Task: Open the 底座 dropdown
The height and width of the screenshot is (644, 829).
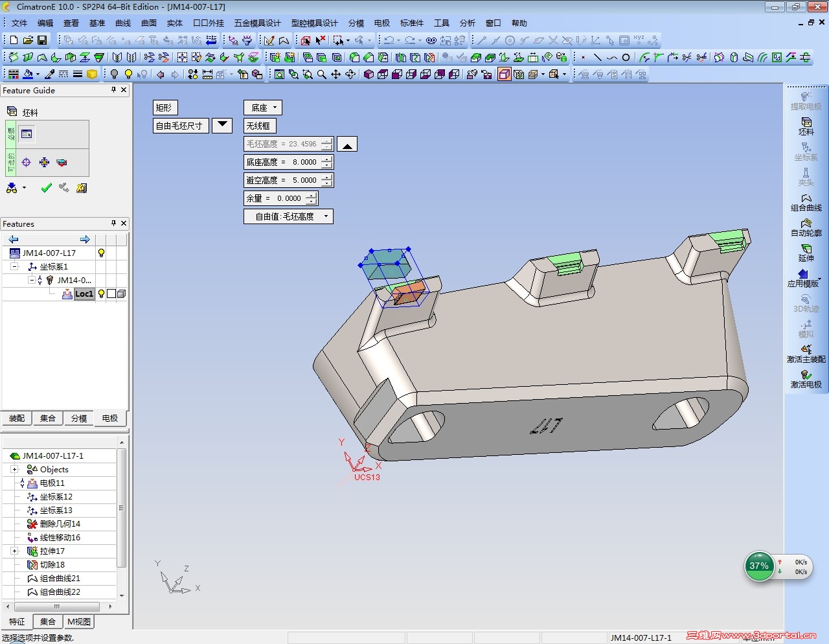Action: [262, 108]
